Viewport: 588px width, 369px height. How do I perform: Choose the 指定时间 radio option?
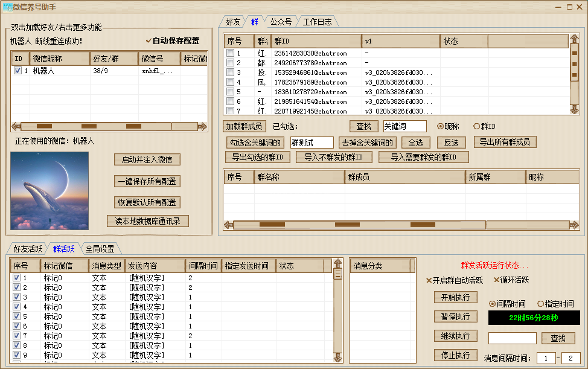point(540,304)
